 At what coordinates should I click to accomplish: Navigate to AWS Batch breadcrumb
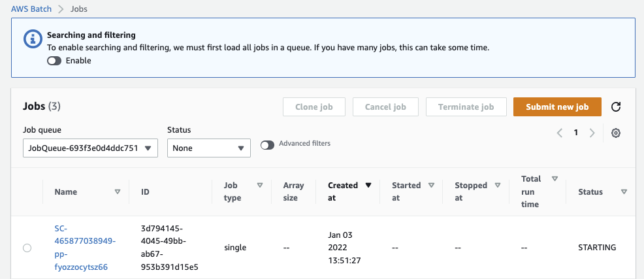[x=33, y=9]
